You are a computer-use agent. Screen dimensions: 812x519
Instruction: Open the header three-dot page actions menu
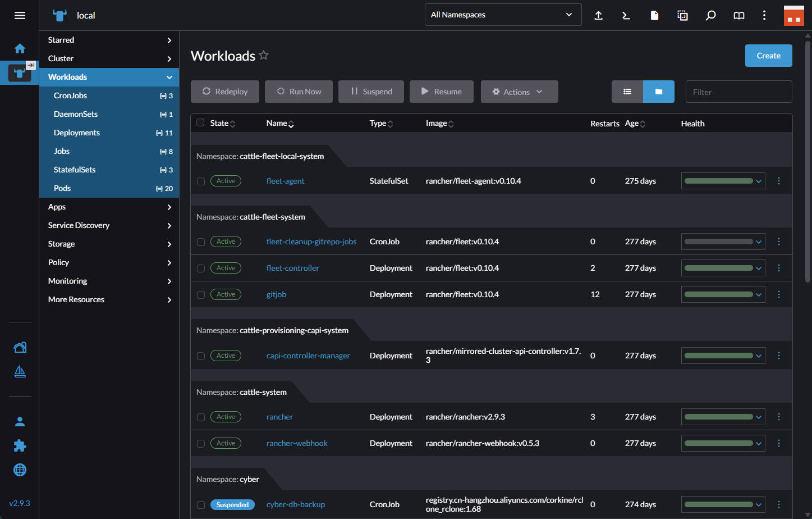(764, 15)
